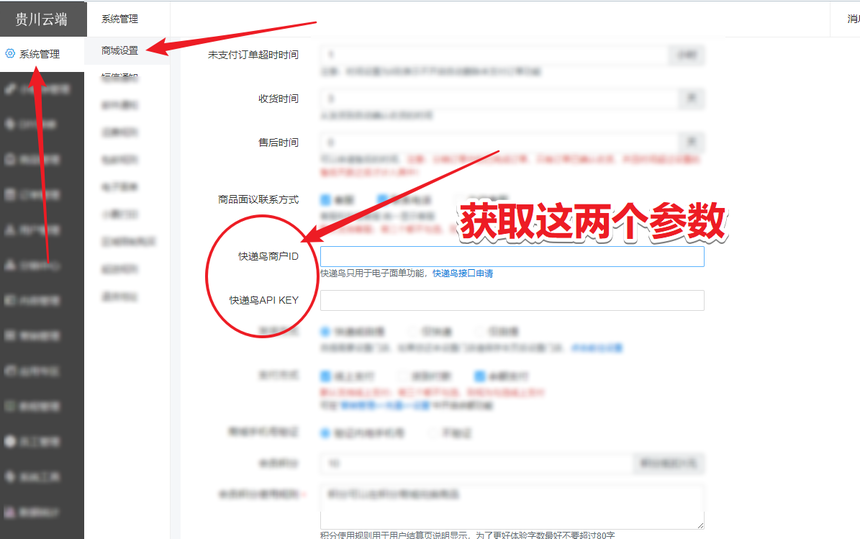Focus the 未支付订单超时时间 input field
Image resolution: width=860 pixels, height=539 pixels.
click(x=494, y=55)
